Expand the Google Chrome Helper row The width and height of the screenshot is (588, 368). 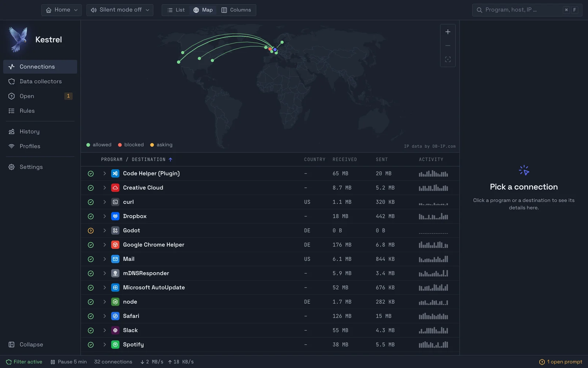pos(104,245)
